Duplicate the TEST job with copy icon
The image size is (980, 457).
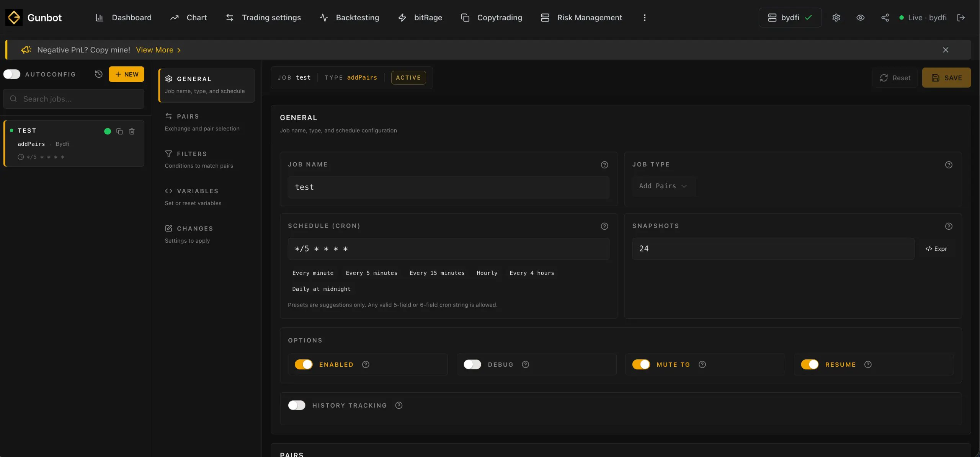coord(119,131)
